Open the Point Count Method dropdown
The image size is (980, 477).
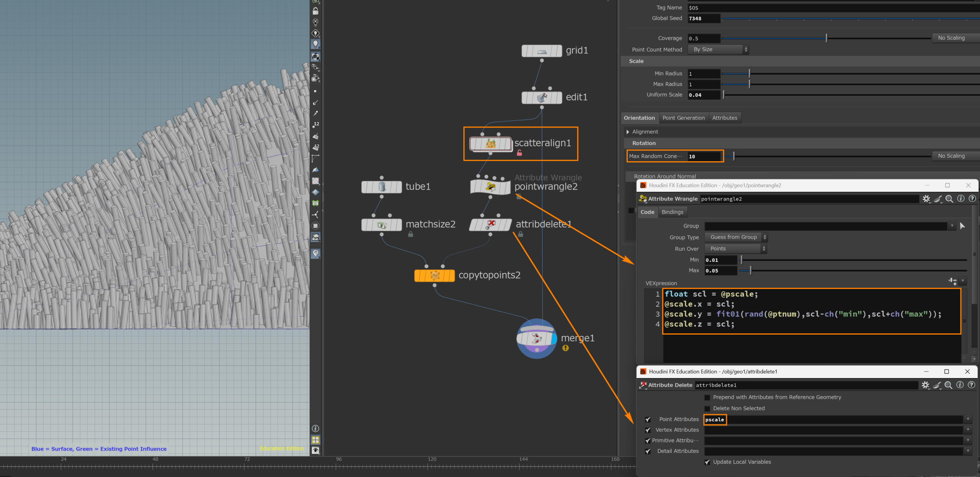pyautogui.click(x=718, y=49)
